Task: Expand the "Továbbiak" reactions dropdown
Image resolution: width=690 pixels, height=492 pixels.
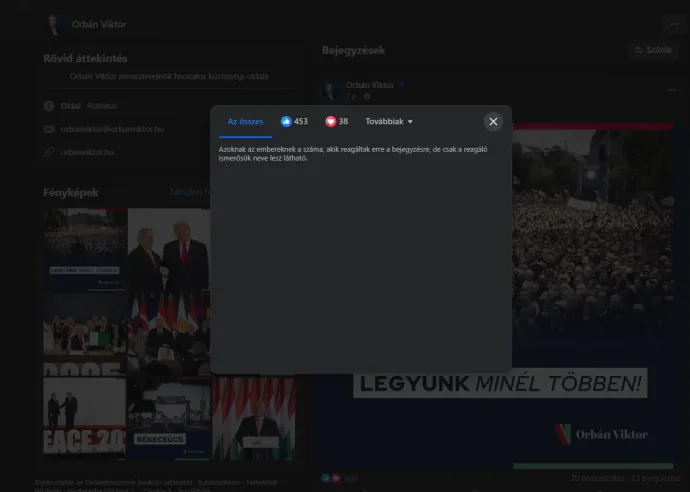Action: coord(389,122)
